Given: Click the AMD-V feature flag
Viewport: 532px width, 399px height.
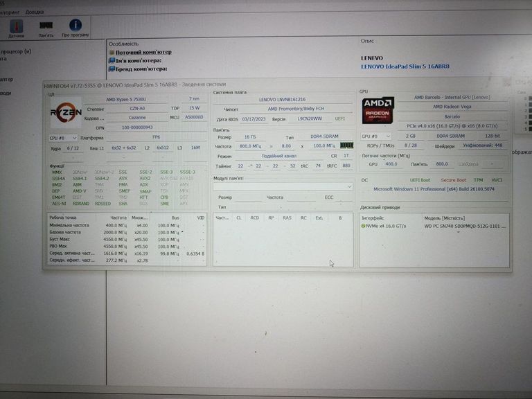Looking at the screenshot, I should point(80,191).
